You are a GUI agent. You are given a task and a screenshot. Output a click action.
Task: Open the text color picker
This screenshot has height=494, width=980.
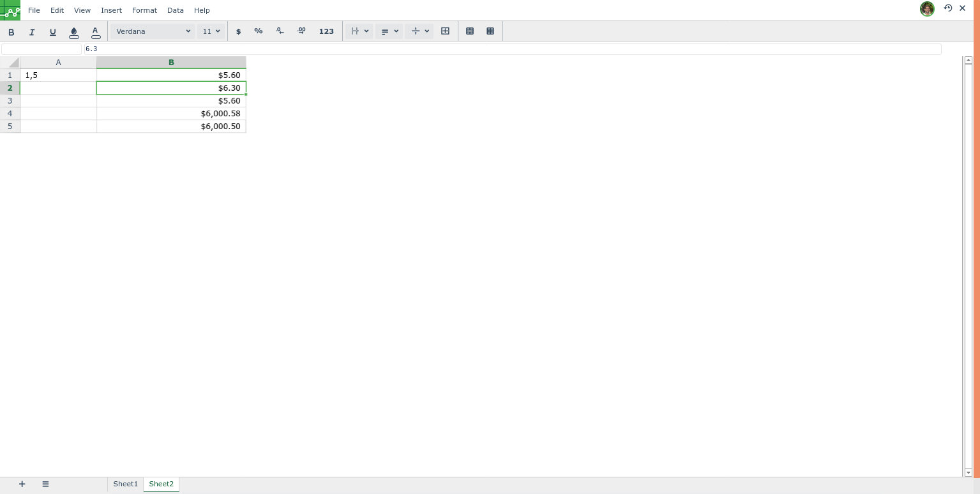click(95, 31)
